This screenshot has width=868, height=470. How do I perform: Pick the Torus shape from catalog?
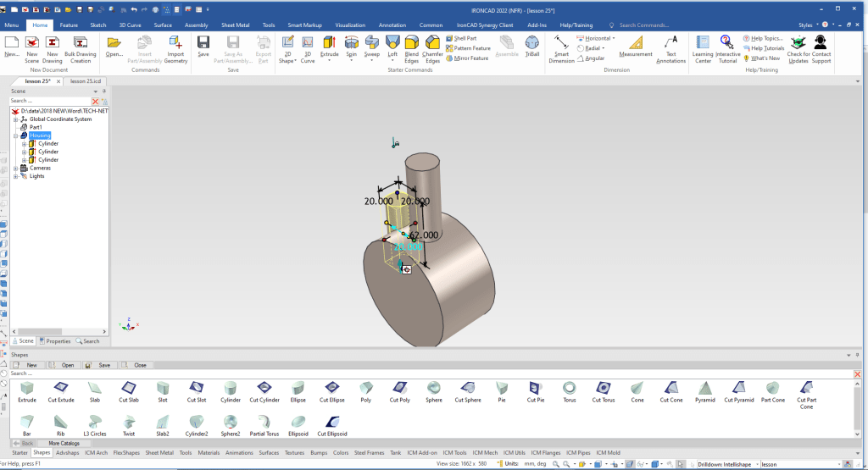[x=569, y=388]
